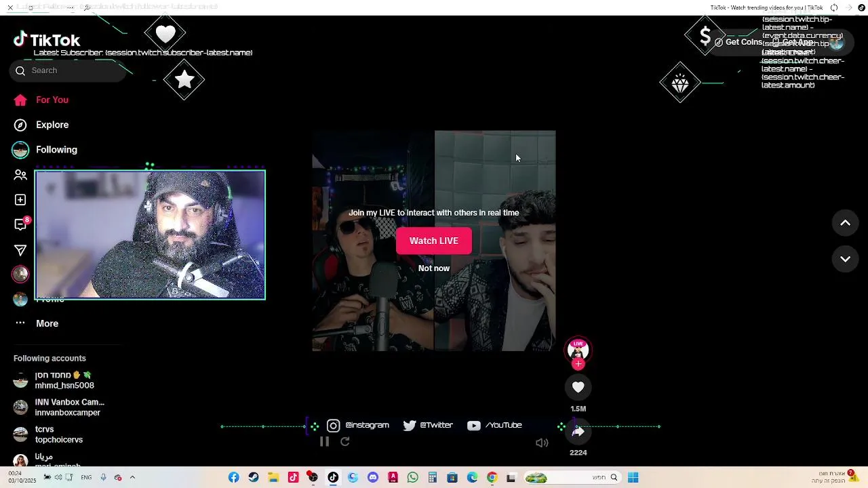This screenshot has height=488, width=868.
Task: Open Discord from the taskbar
Action: (372, 478)
